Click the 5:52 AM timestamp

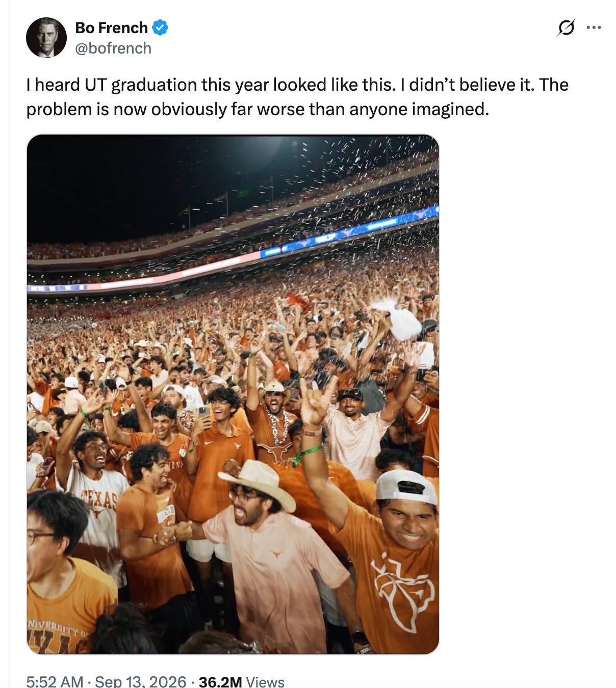(55, 681)
